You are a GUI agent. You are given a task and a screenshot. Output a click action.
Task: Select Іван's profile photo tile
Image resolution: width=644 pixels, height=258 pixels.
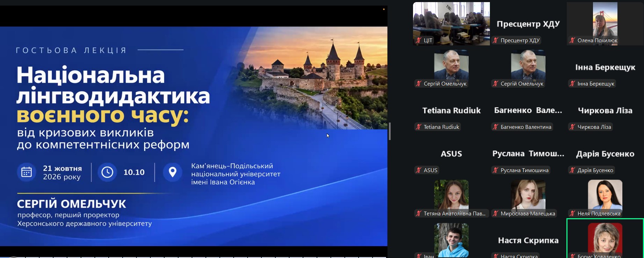(451, 240)
